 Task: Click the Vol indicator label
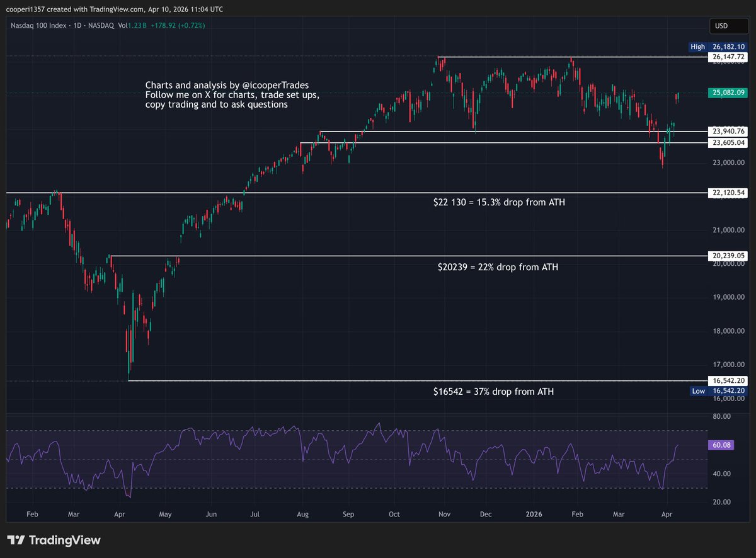pos(122,26)
